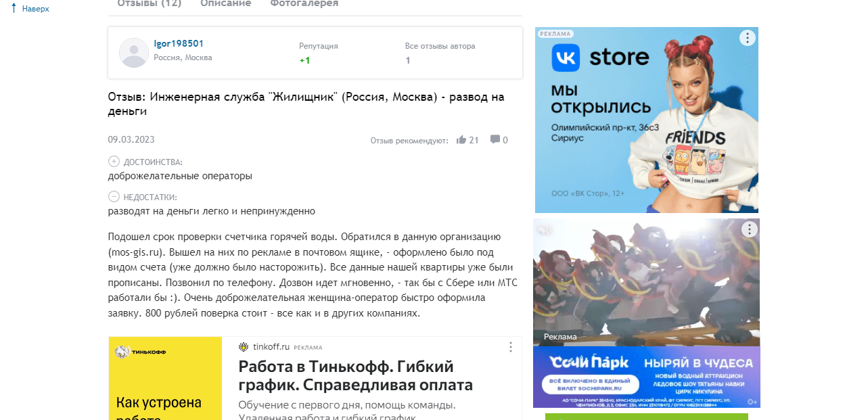
Task: Click the Tinkoff shield favicon in the ad
Action: point(242,346)
